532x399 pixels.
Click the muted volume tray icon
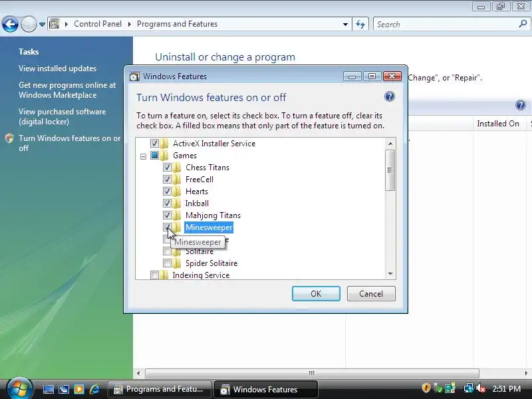[480, 388]
